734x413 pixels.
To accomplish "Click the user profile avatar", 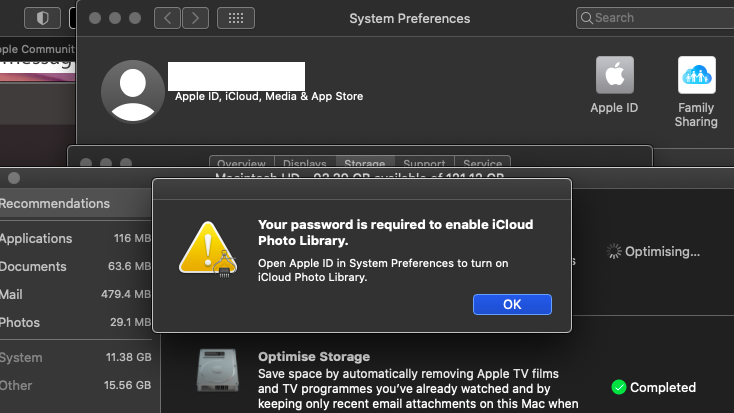I will coord(132,91).
